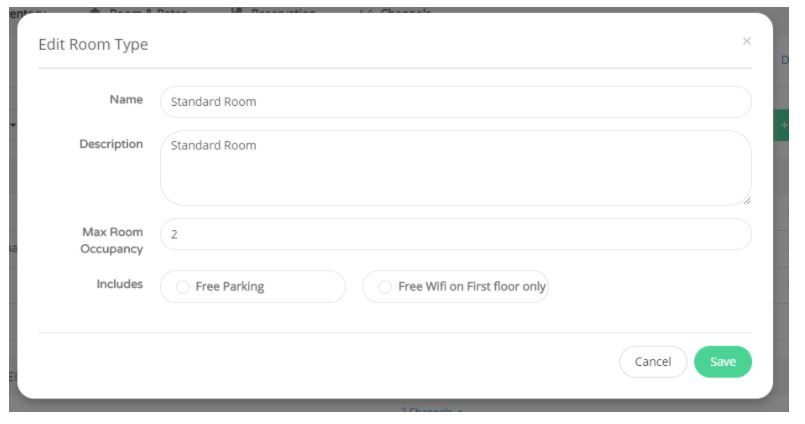
Task: Open the Room & Rates tab icon
Action: [x=95, y=10]
